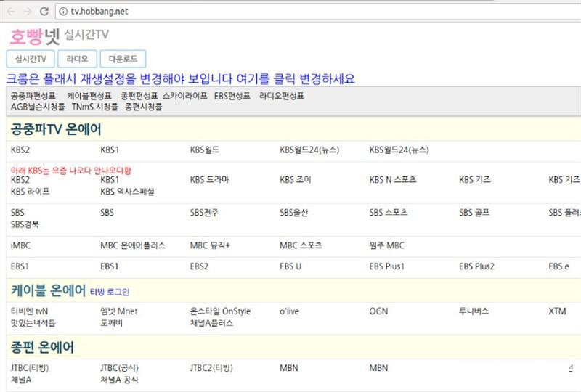Click the browser back arrow
The image size is (581, 392).
click(x=11, y=12)
